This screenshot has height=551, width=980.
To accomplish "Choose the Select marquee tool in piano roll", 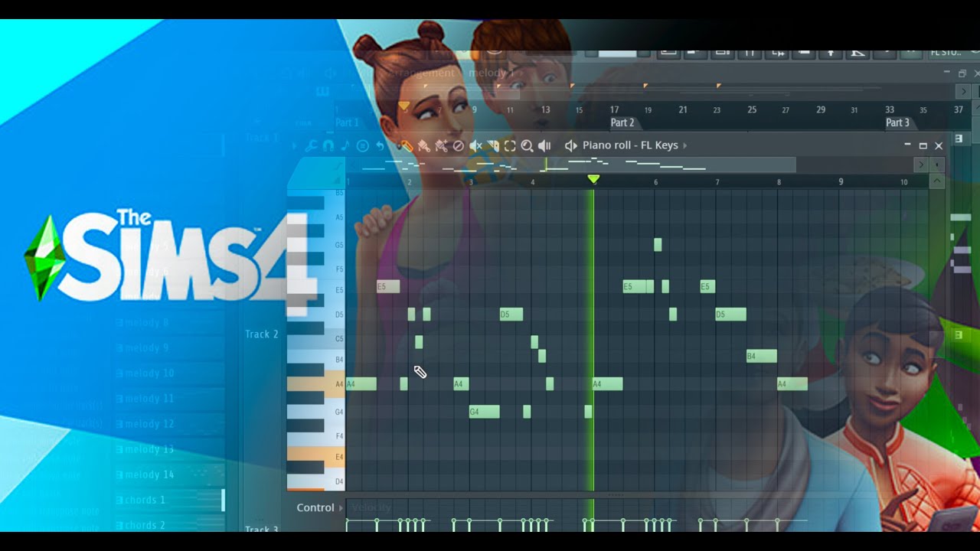I will (510, 145).
